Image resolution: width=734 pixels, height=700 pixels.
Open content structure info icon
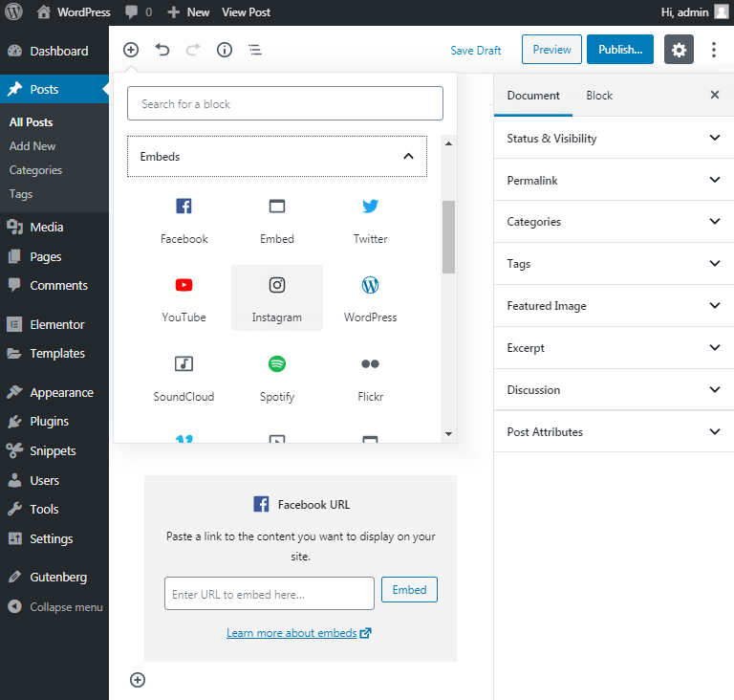[225, 50]
